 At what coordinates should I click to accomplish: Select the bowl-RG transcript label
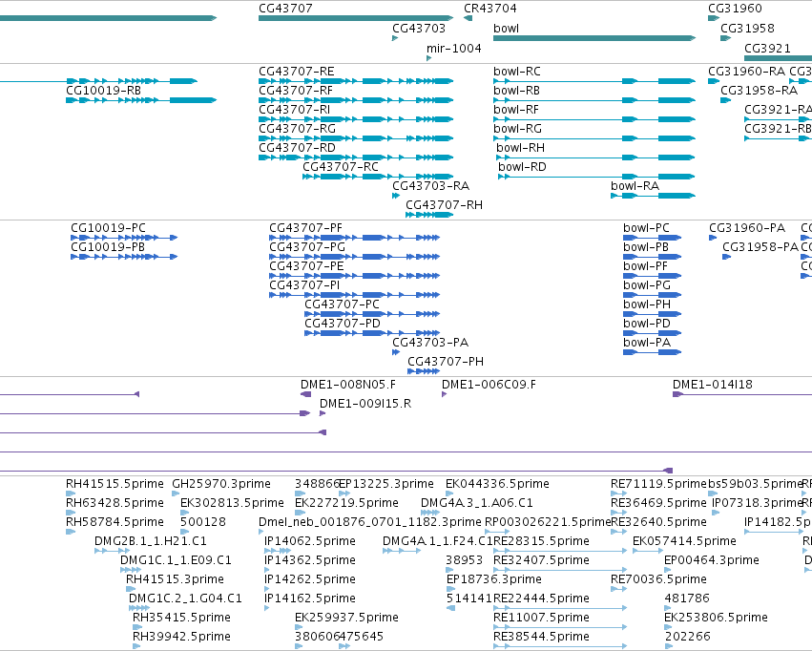pyautogui.click(x=517, y=129)
